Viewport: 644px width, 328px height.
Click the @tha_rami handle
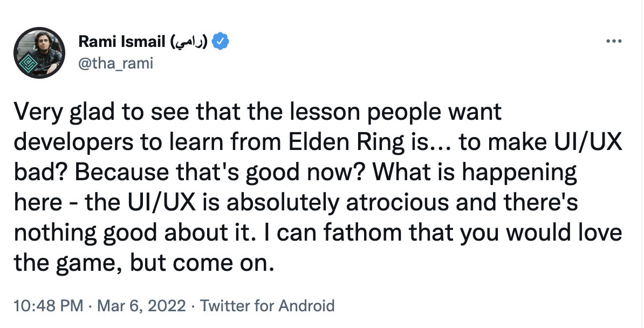[116, 63]
